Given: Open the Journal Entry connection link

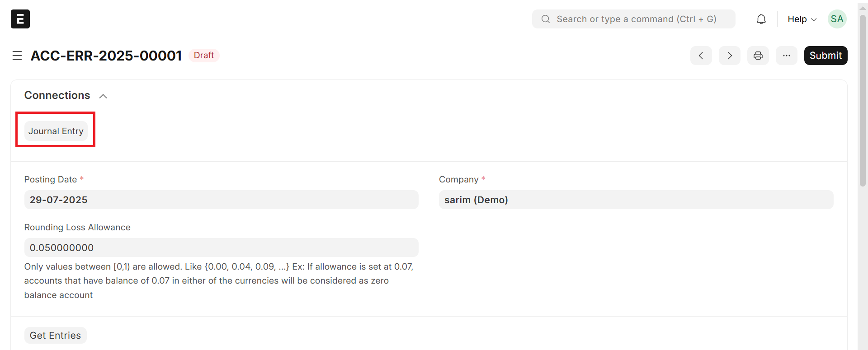Looking at the screenshot, I should [56, 131].
